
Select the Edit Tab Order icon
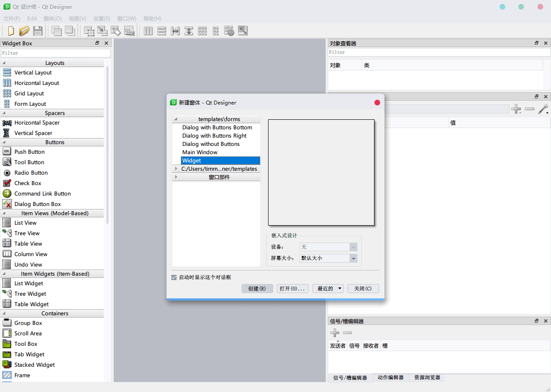coord(129,31)
